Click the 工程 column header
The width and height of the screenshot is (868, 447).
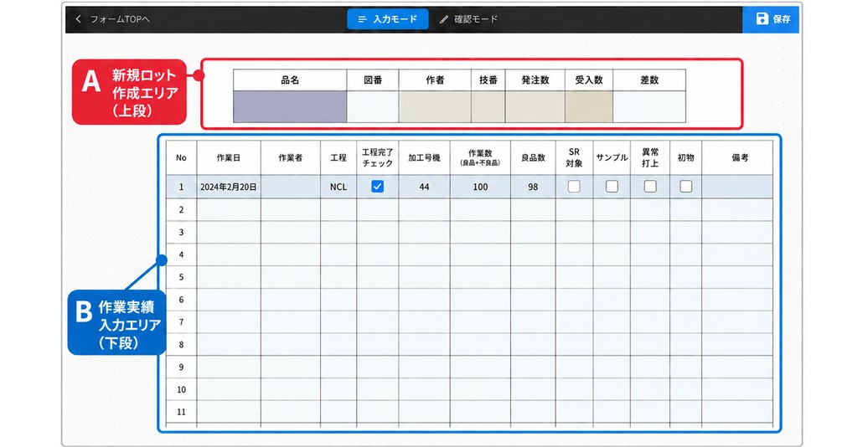point(338,157)
